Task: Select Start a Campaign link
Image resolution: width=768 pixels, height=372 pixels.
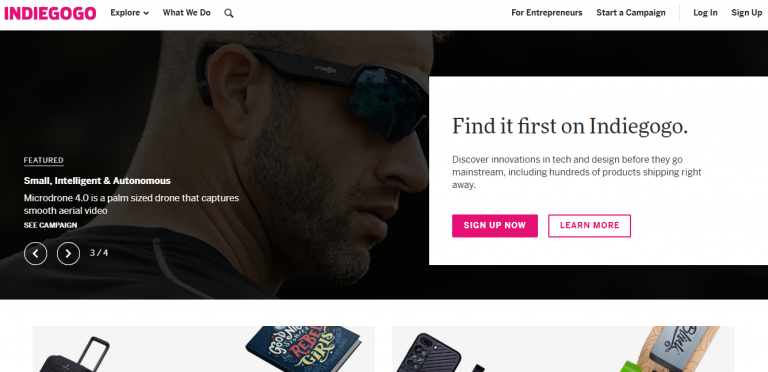Action: pyautogui.click(x=631, y=13)
